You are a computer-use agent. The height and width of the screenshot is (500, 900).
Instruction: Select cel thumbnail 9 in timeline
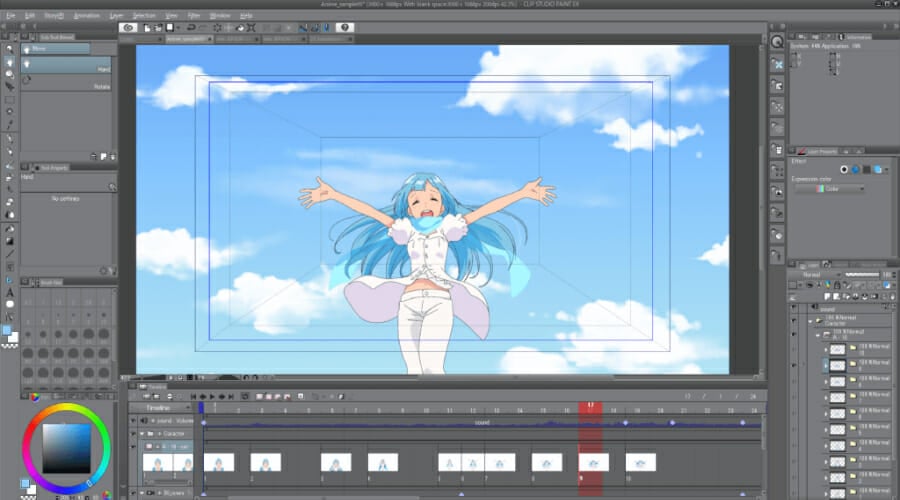593,463
